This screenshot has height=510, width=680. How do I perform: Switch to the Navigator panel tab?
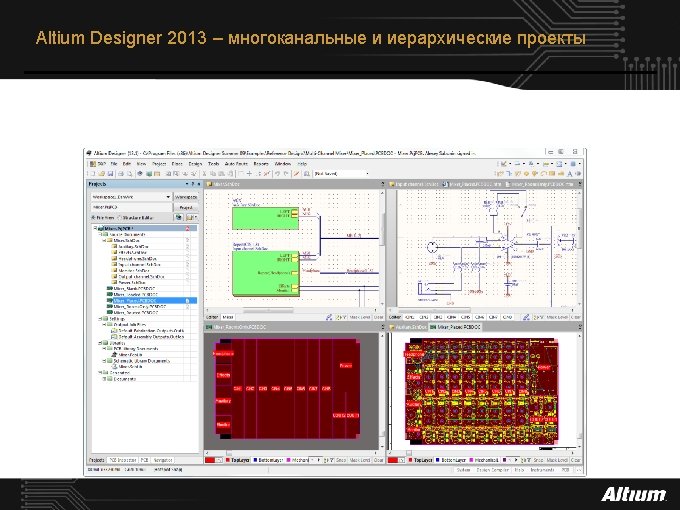click(x=163, y=460)
